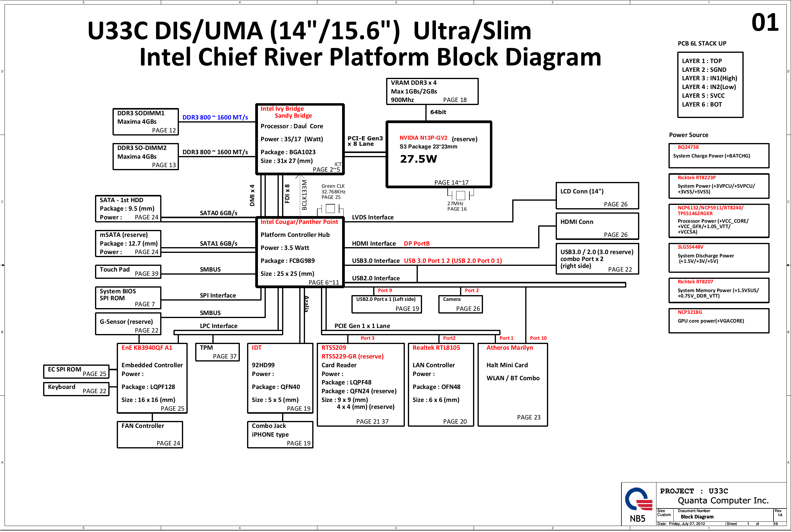
Task: Click the 27MHz crystal symbol
Action: [460, 195]
